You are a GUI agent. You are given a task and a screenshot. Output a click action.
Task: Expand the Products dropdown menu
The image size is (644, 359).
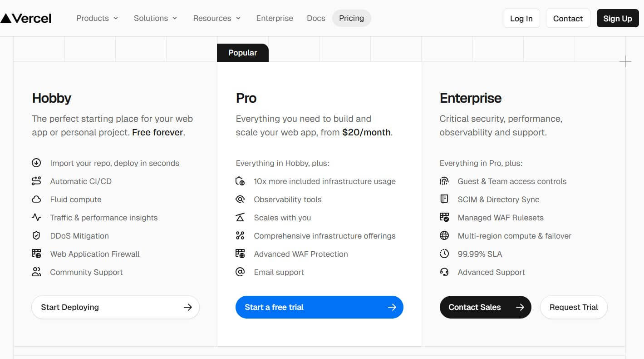97,18
